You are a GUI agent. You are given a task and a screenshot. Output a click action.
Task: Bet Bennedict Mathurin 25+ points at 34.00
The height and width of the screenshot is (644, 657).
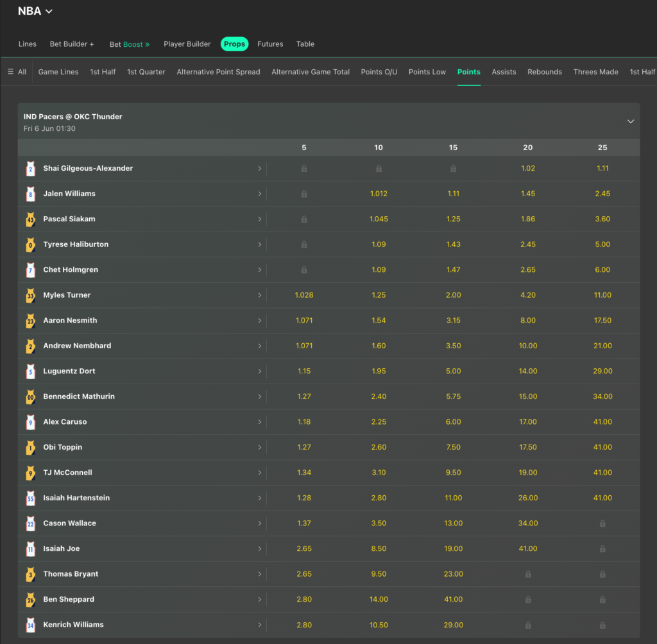point(602,397)
